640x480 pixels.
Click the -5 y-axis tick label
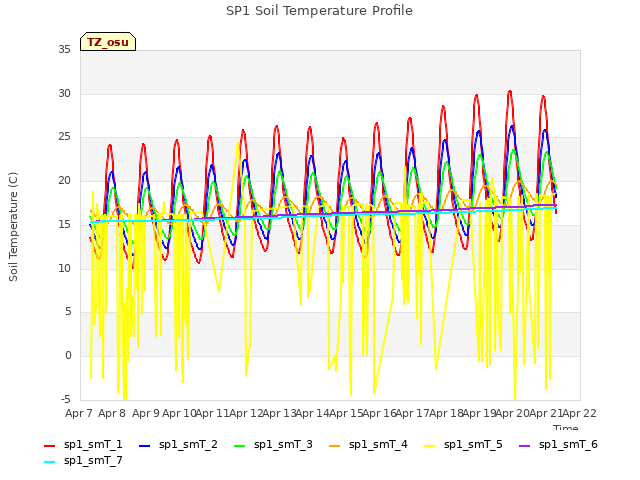click(66, 399)
